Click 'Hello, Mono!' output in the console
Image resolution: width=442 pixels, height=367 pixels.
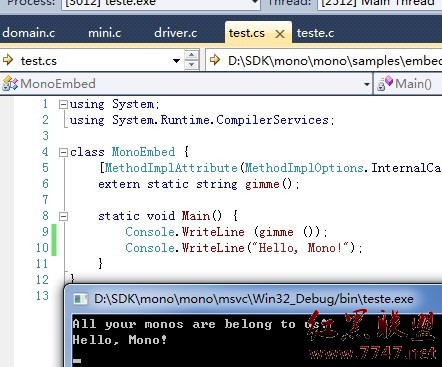pyautogui.click(x=120, y=340)
